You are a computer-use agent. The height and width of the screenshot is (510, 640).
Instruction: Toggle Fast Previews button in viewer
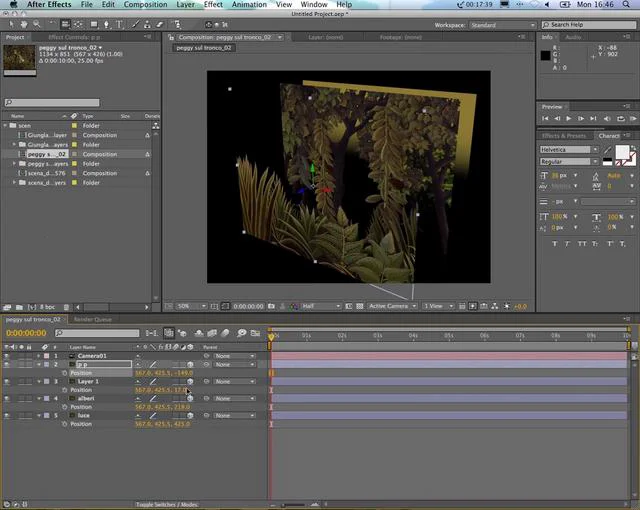click(x=473, y=306)
